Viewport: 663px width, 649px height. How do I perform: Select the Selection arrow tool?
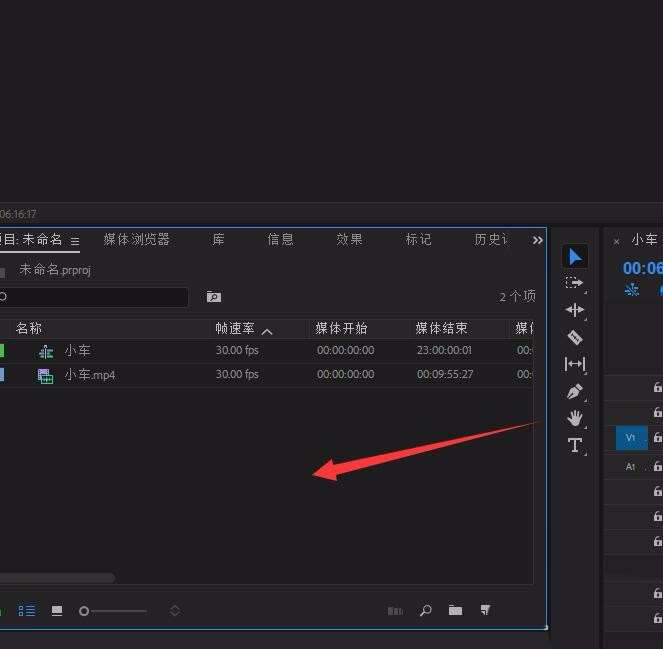[575, 257]
